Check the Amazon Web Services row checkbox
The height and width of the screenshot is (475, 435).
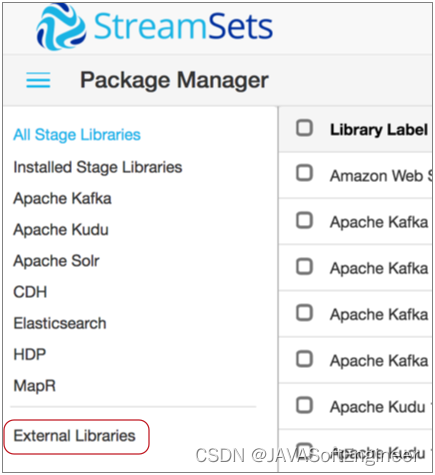[304, 173]
